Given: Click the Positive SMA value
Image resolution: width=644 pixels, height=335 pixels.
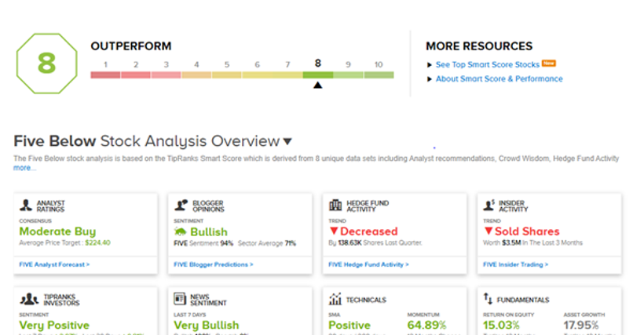Looking at the screenshot, I should (x=349, y=325).
